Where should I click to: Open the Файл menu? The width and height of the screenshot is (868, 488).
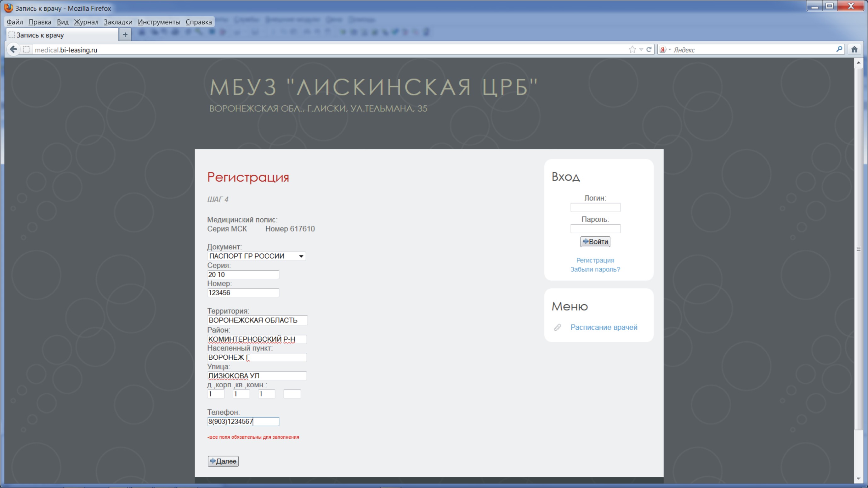(15, 22)
